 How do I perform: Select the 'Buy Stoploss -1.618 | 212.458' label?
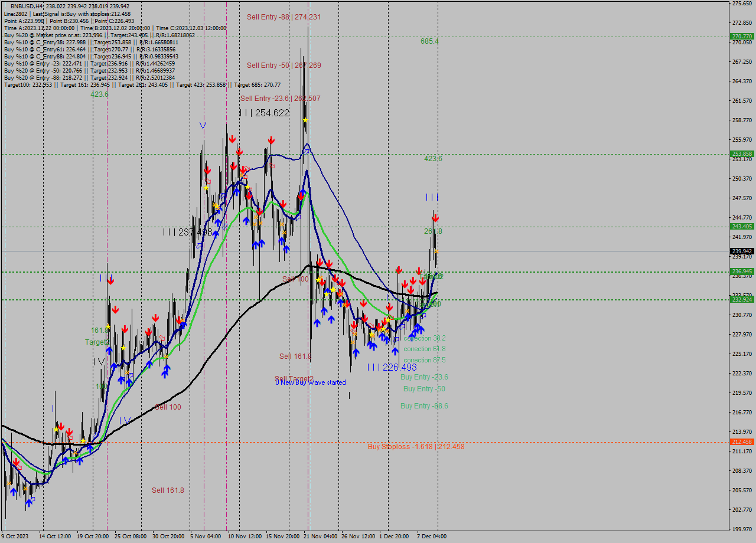[x=416, y=447]
